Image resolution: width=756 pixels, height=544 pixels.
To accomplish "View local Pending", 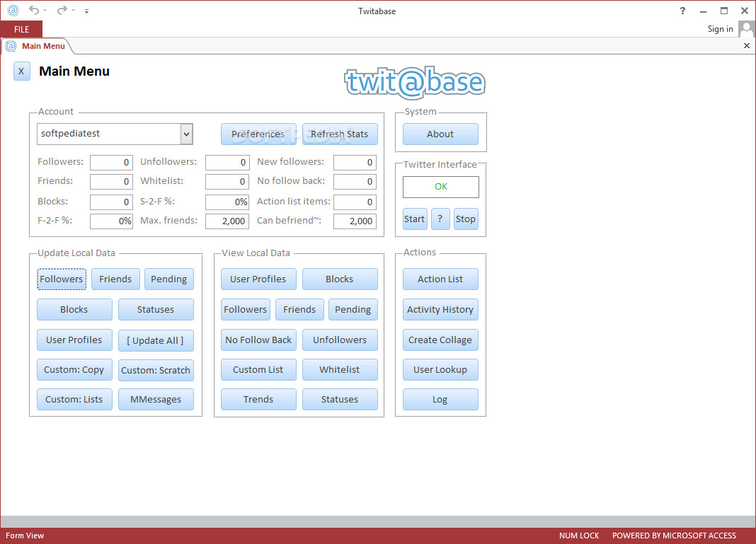I will [x=353, y=310].
